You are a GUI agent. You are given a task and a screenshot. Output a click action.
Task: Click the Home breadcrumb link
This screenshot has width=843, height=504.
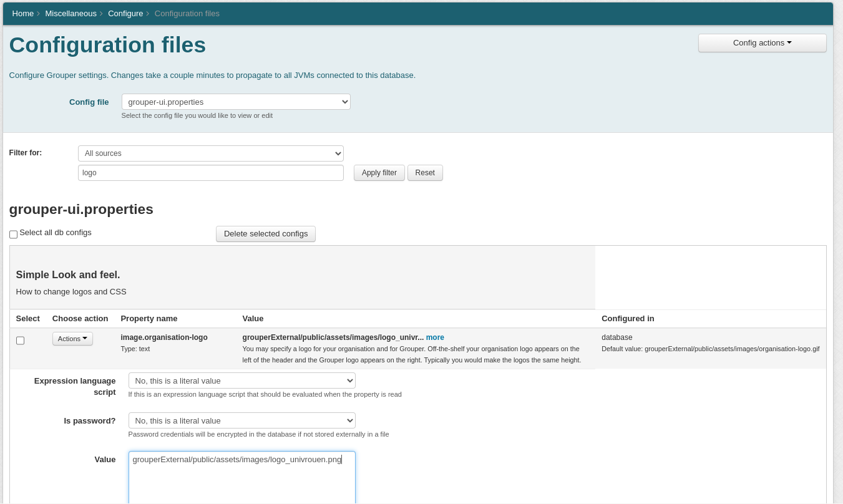click(x=23, y=13)
